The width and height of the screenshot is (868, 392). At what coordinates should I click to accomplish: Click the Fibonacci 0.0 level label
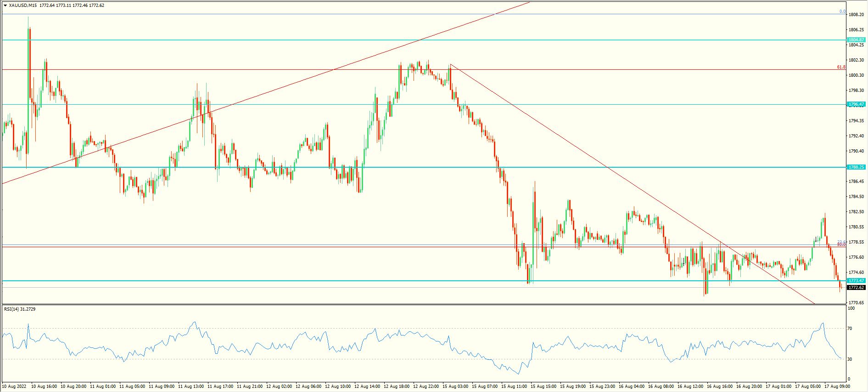[842, 11]
